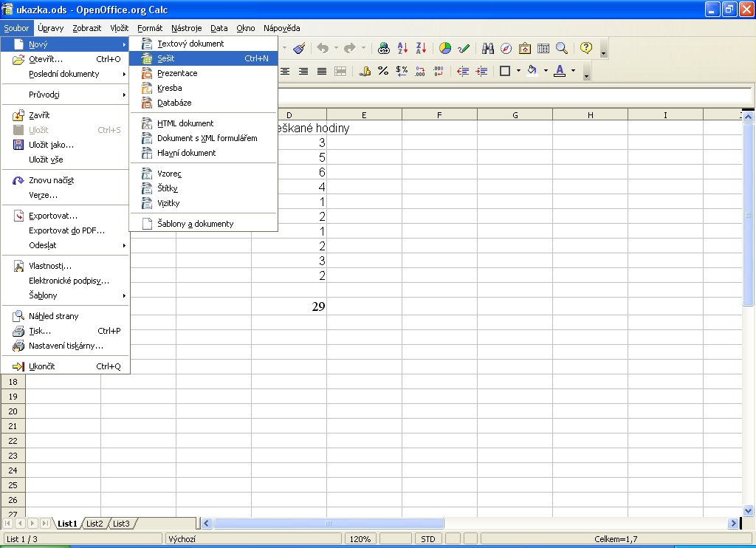This screenshot has height=548, width=756.
Task: Open Help via question mark icon
Action: point(585,48)
